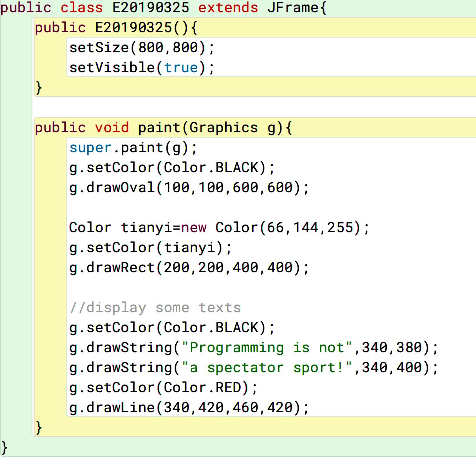Click the g.drawRect(200,200,400,400) line
The image size is (476, 460).
pos(189,268)
